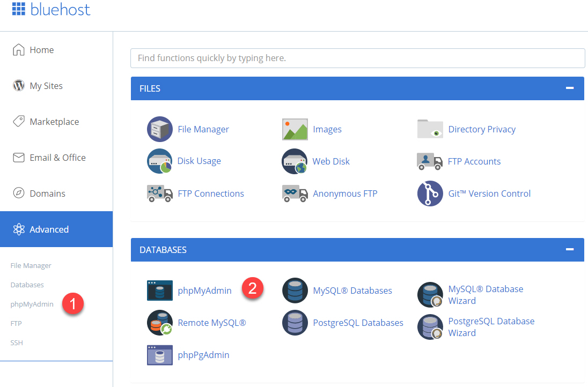Open the Directory Privacy text link

(482, 129)
